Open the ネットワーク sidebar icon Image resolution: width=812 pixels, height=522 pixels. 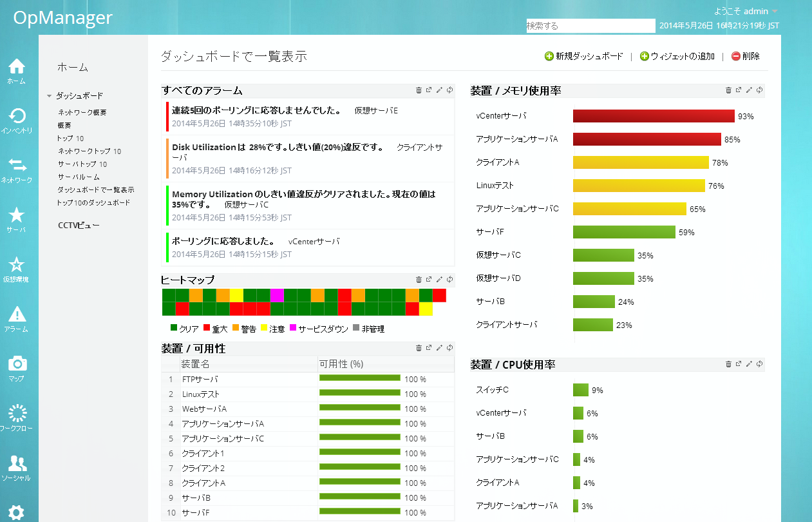[17, 166]
